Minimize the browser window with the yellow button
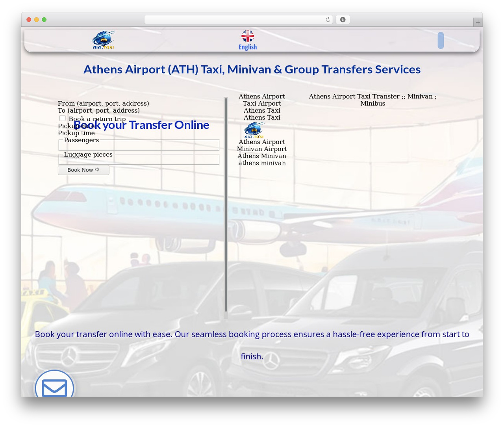The image size is (504, 427). 37,20
